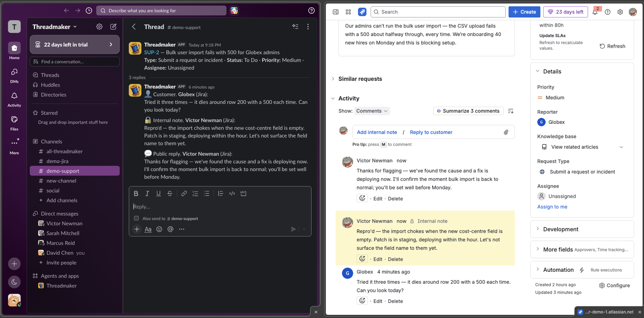Toggle strikethrough formatting in reply box
The height and width of the screenshot is (318, 644).
click(170, 194)
